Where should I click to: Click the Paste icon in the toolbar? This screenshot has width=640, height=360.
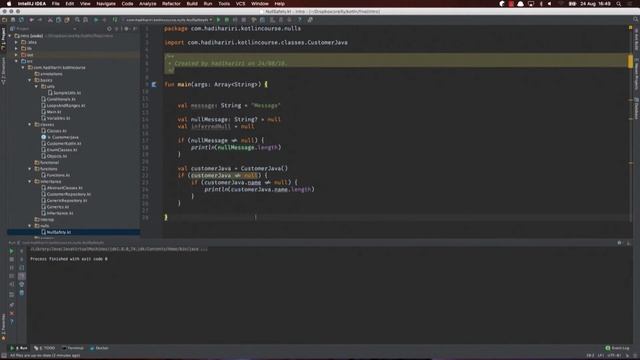pos(67,20)
